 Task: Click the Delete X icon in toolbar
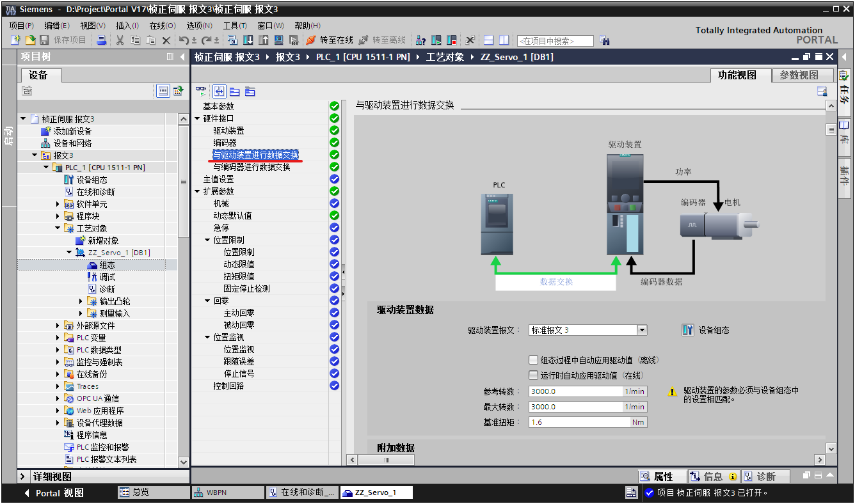[x=166, y=40]
